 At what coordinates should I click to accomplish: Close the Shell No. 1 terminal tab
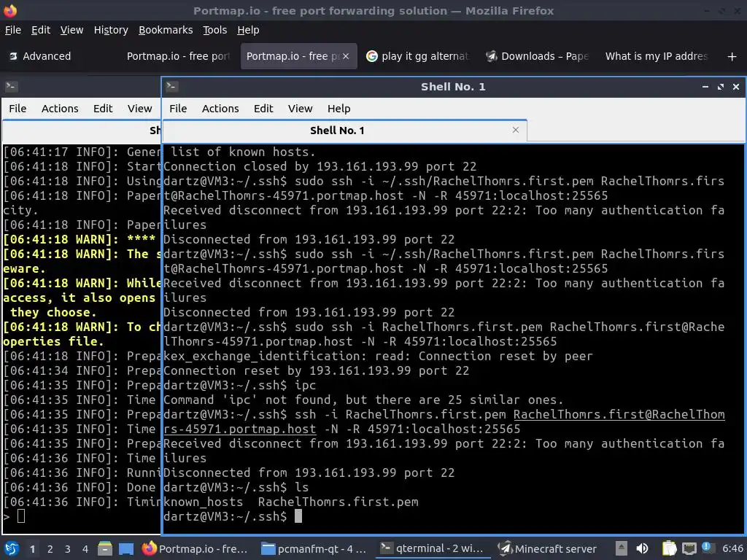coord(516,130)
